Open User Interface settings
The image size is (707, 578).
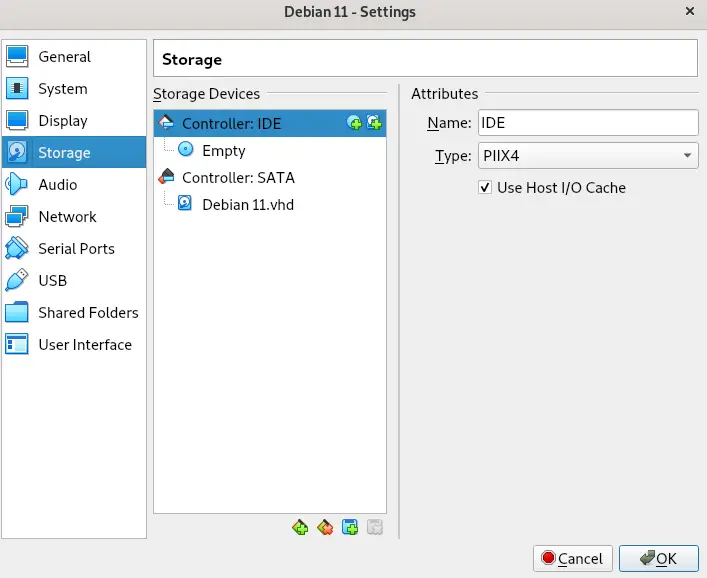(x=74, y=344)
